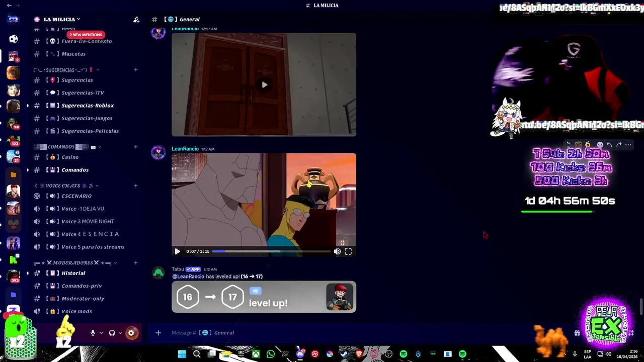Screen dimensions: 644x362
Task: Open LeanRancio profile from 1:12 AM message
Action: (185, 149)
